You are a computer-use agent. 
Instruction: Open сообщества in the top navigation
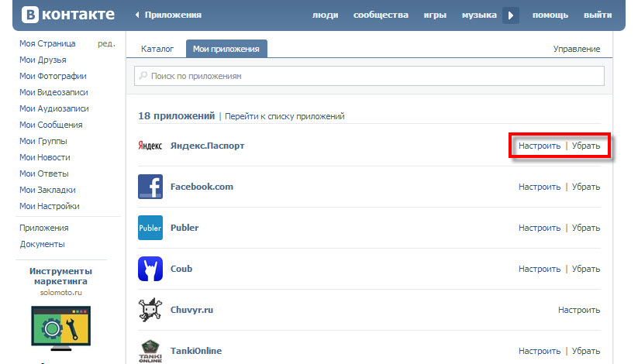point(381,15)
